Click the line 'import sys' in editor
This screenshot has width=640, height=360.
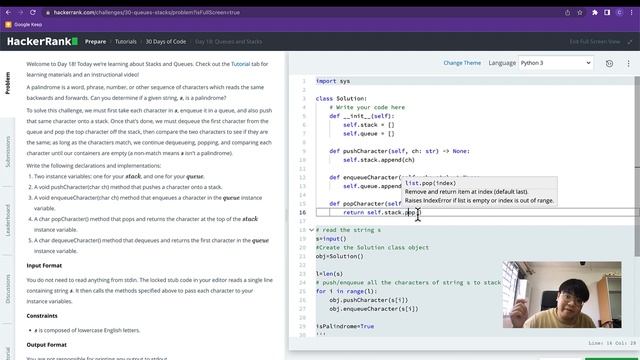[333, 81]
